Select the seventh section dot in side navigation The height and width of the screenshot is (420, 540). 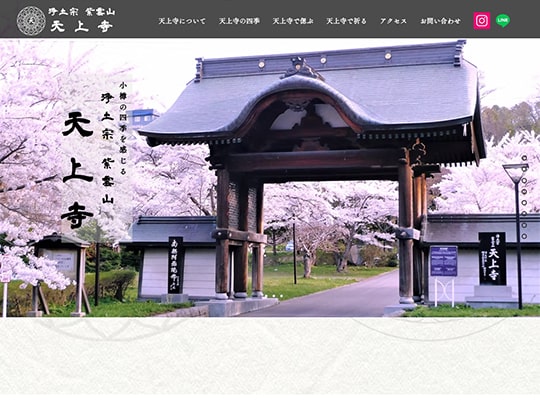[524, 225]
